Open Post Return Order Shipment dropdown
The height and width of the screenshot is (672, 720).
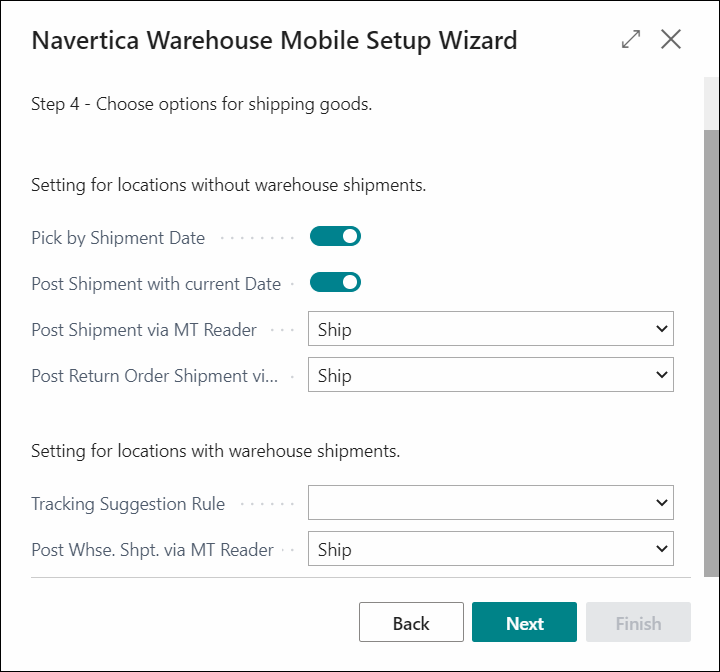(490, 375)
